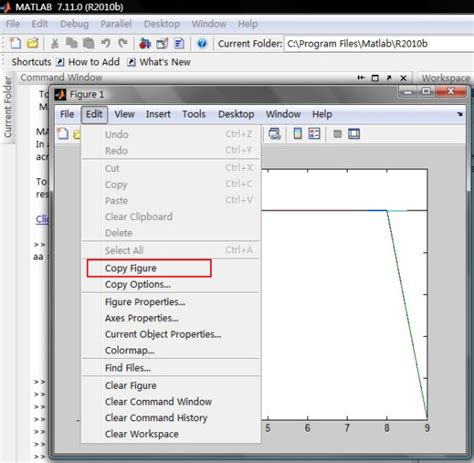Open main MATLAB Parallel menu
Viewport: 474px width, 463px height.
point(116,24)
